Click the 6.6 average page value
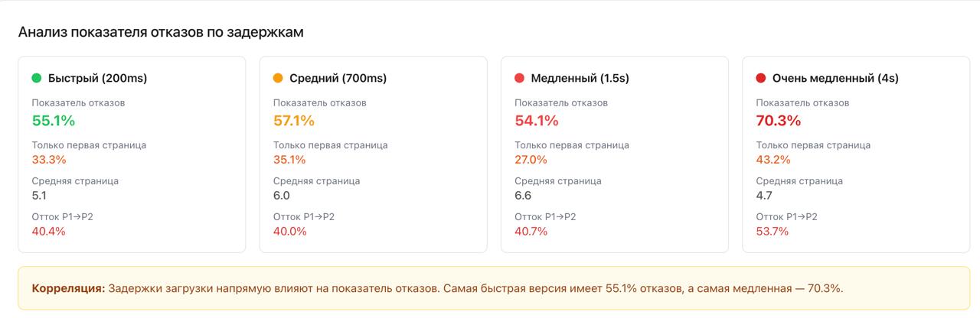The width and height of the screenshot is (980, 318). 523,196
